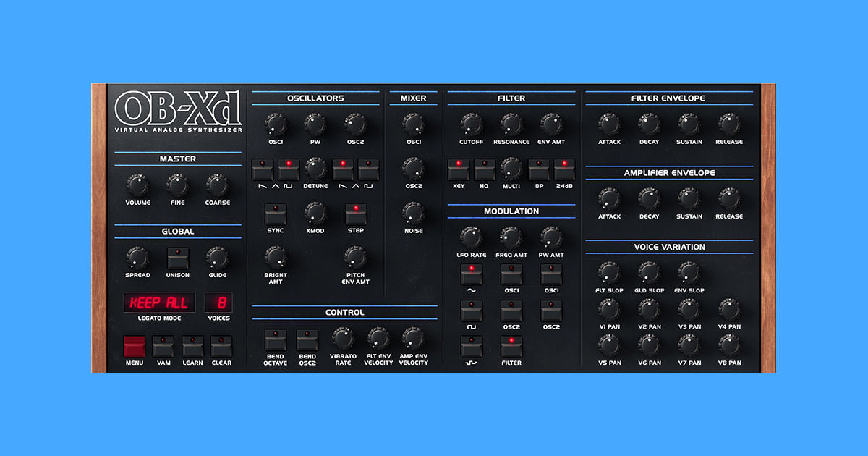868x456 pixels.
Task: Open the red MENU button
Action: [x=135, y=346]
